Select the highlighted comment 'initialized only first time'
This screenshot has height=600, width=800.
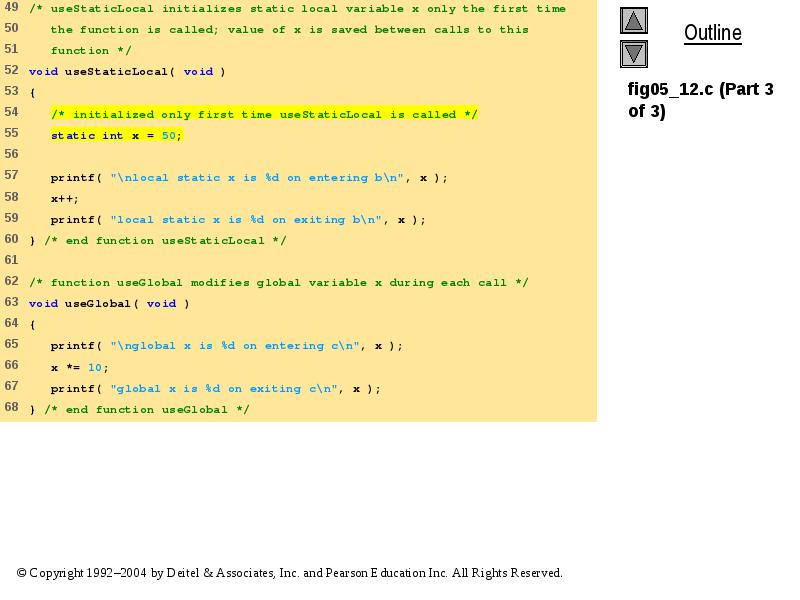[264, 114]
